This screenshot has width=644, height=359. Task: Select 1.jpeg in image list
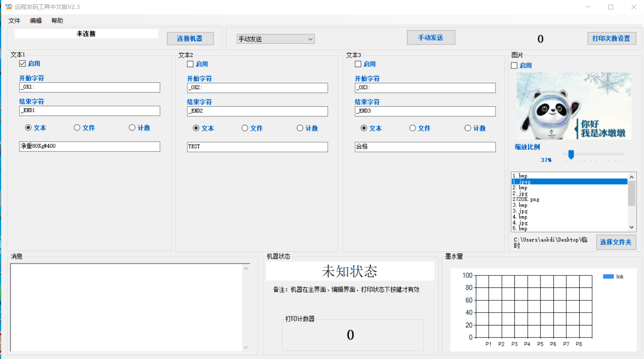tap(569, 182)
